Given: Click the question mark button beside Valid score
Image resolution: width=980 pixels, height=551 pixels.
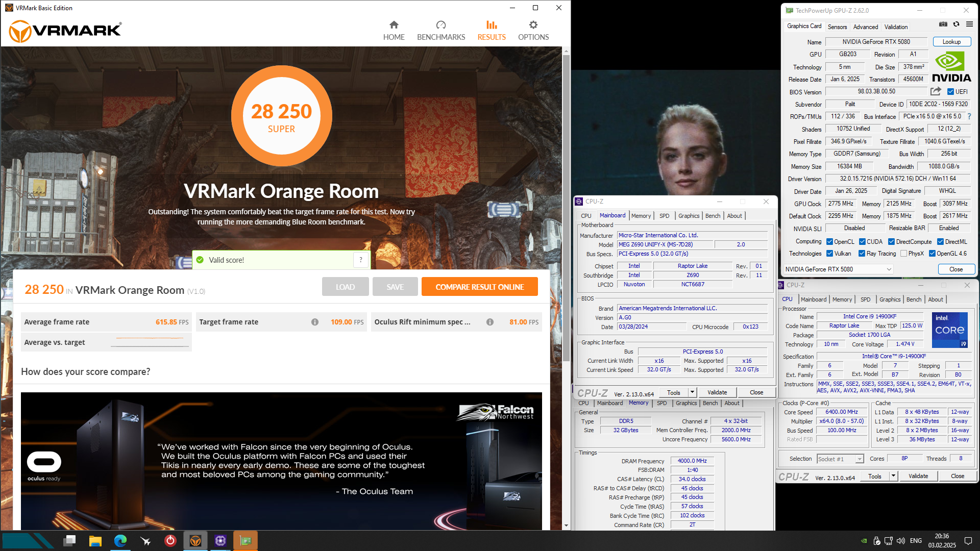Looking at the screenshot, I should [360, 260].
